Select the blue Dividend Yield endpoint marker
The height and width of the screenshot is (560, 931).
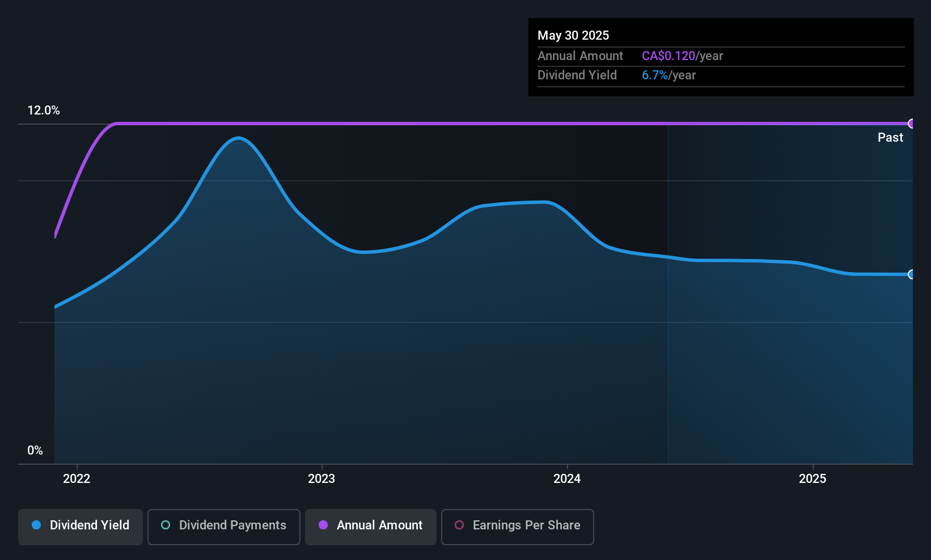[x=911, y=274]
